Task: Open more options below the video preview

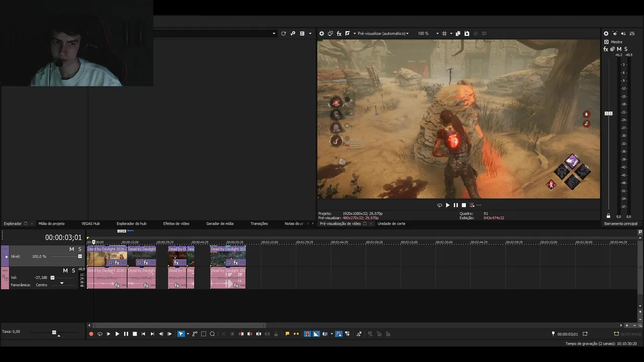Action: (x=478, y=205)
